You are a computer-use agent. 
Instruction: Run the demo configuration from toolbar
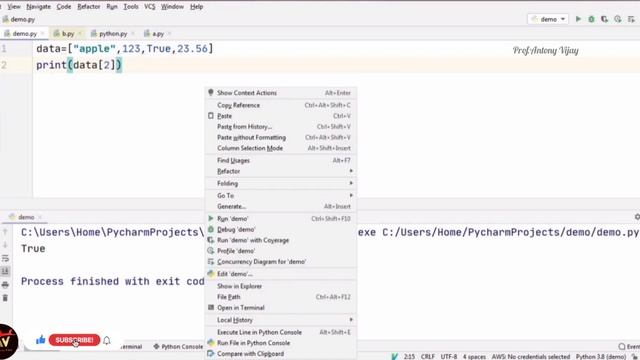tap(578, 19)
